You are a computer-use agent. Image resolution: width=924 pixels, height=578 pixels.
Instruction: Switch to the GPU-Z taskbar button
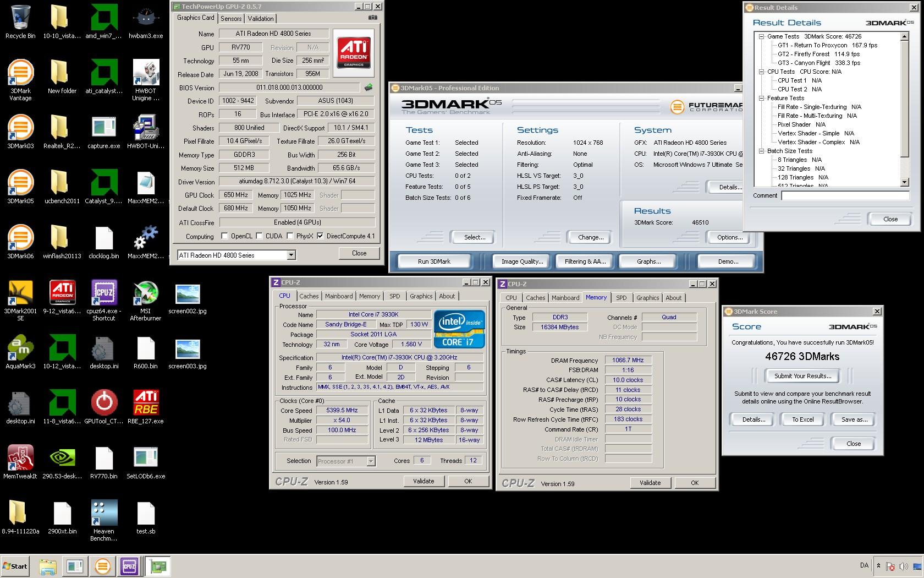coord(158,566)
